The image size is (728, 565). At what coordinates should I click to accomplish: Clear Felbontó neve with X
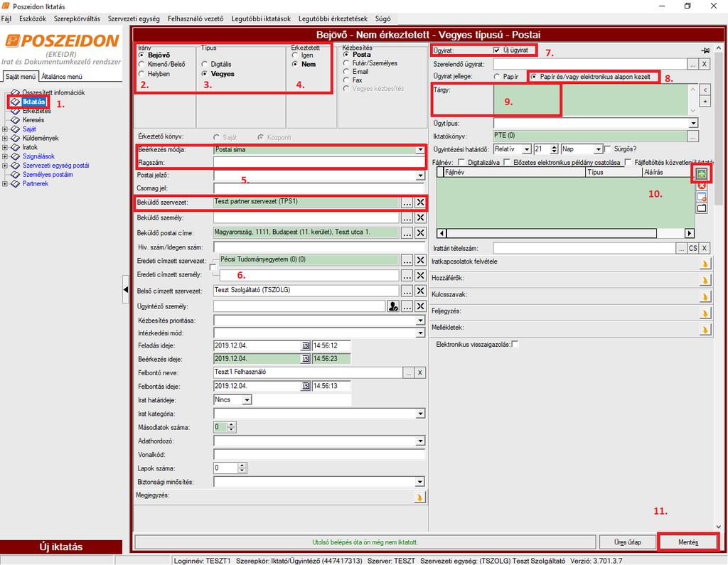[419, 372]
